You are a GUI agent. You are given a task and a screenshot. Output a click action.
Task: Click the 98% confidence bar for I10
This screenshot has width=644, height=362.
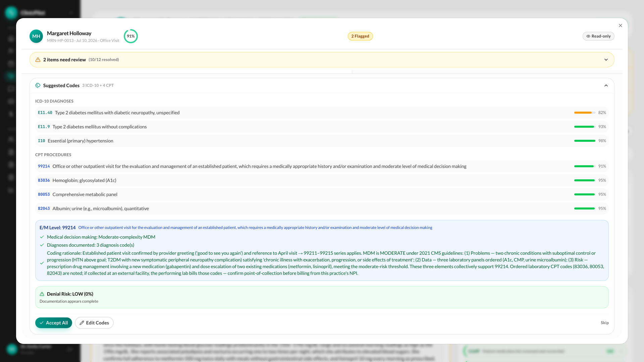click(x=585, y=141)
